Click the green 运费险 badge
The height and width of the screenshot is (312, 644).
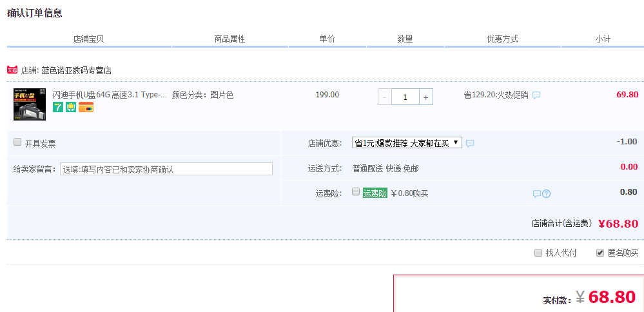point(375,193)
